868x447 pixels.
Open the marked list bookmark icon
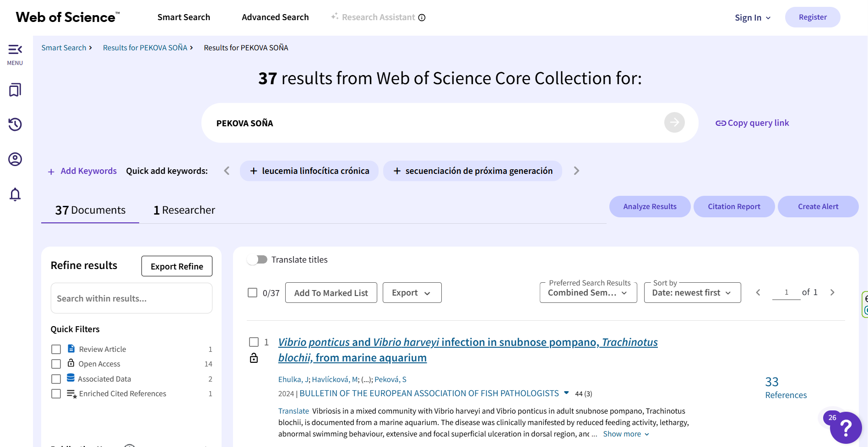(15, 90)
